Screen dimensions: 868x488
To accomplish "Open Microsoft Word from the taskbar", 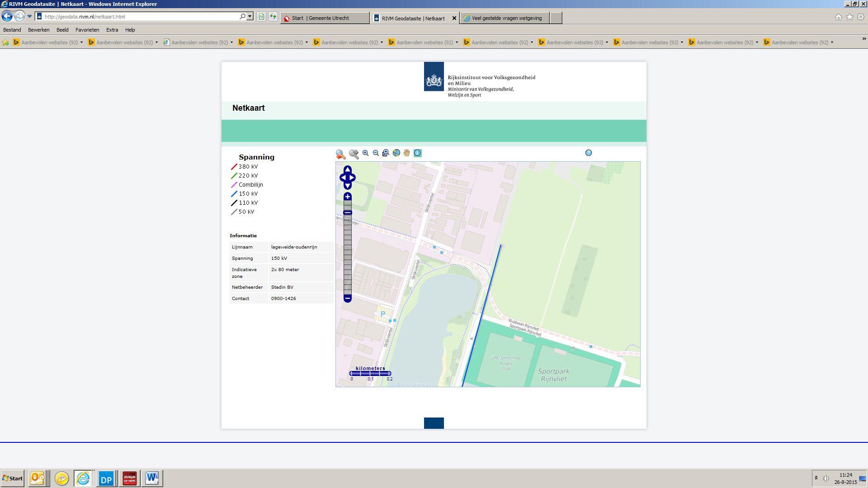I will 152,478.
